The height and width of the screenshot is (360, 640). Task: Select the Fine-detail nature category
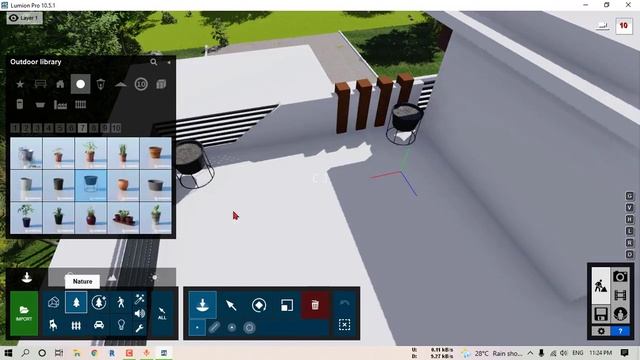99,302
